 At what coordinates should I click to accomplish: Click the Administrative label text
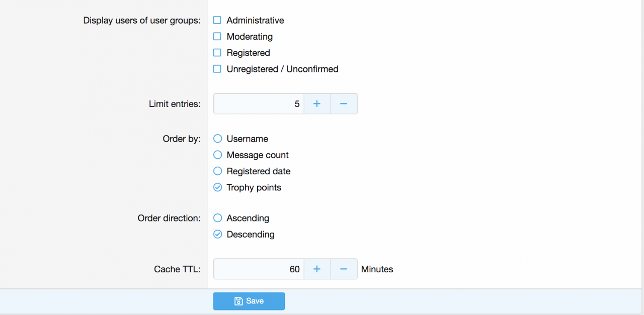[255, 21]
